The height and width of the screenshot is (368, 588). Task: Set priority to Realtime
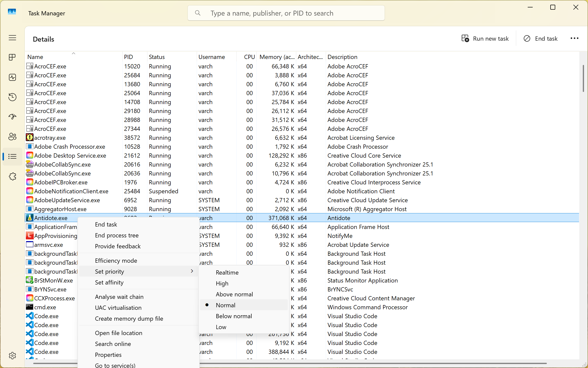tap(244, 272)
